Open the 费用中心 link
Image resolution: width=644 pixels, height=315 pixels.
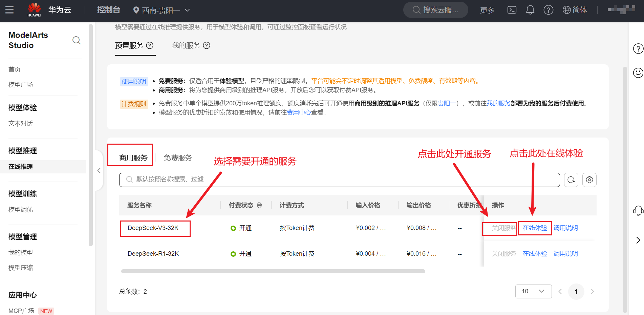click(x=299, y=112)
